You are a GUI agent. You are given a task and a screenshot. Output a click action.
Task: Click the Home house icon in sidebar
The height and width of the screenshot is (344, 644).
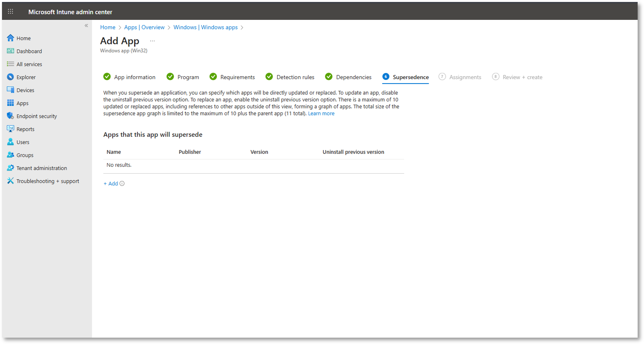10,38
